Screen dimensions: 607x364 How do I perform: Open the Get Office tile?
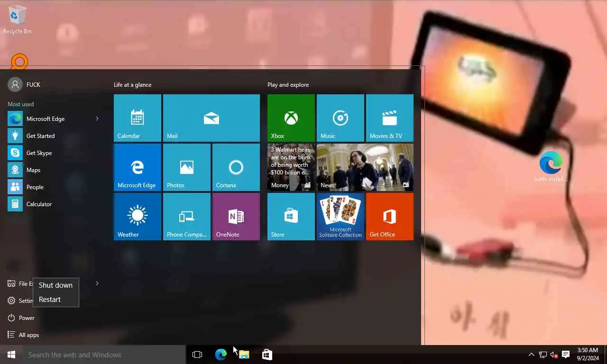click(x=390, y=217)
